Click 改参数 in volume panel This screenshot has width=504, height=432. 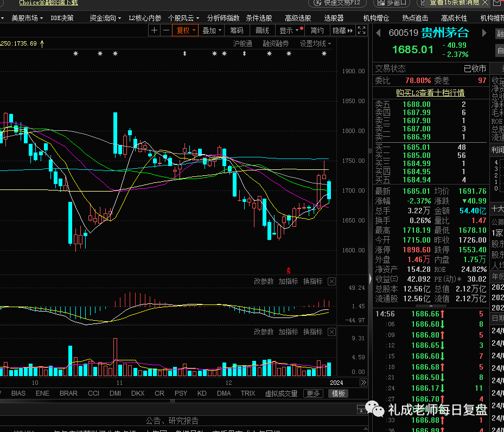[264, 332]
